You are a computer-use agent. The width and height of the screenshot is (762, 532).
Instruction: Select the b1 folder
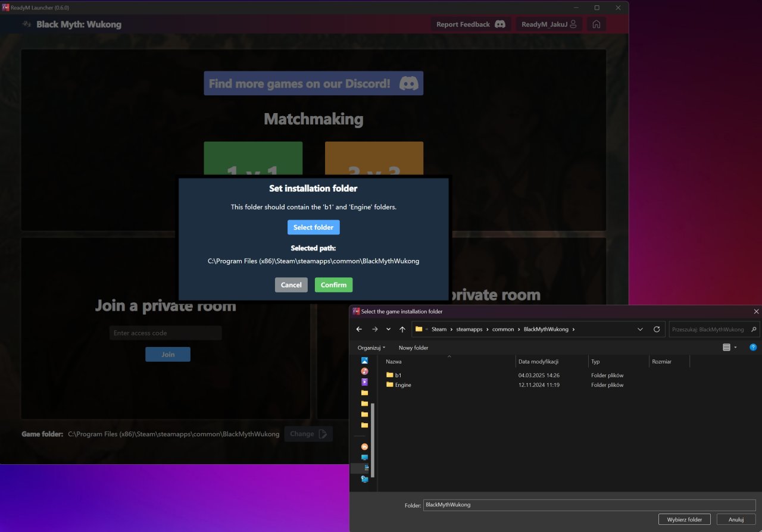click(x=394, y=375)
